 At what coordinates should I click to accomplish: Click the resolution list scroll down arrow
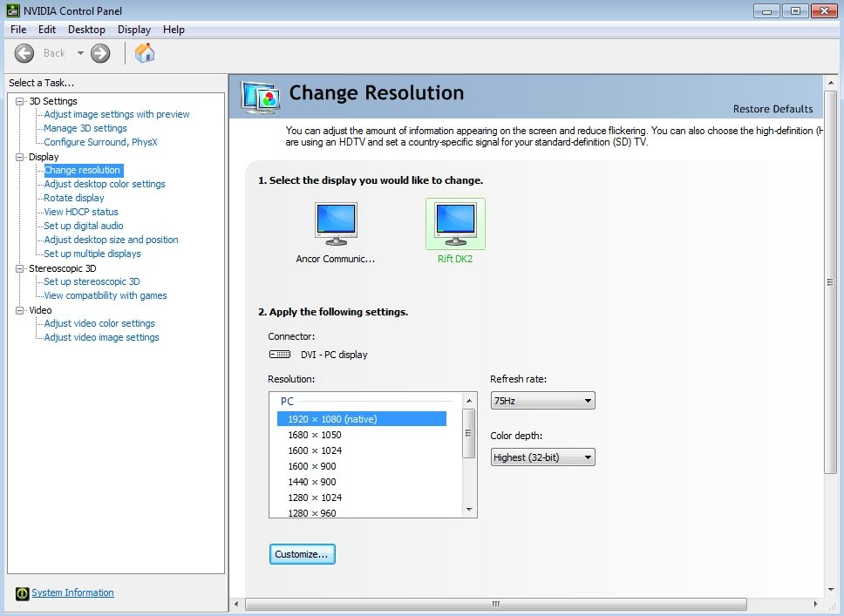(469, 510)
